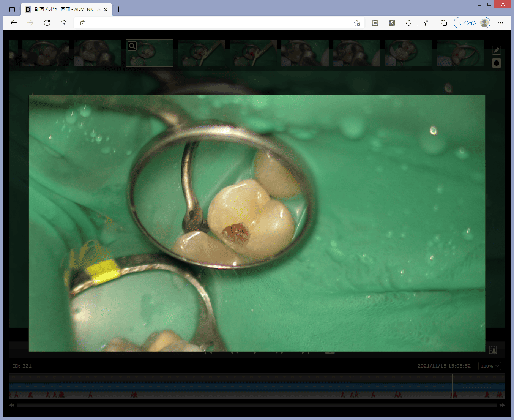Open the browser extensions puzzle icon
This screenshot has width=514, height=420.
coord(408,23)
